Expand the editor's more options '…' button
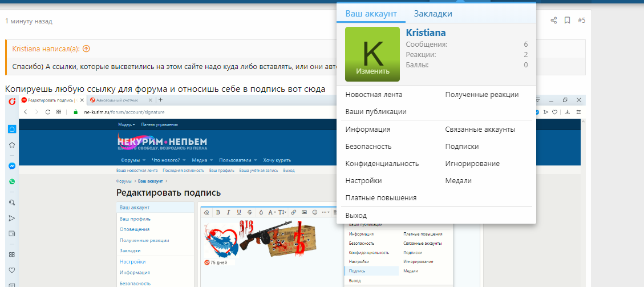Viewport: 644px width, 287px height. [x=326, y=212]
